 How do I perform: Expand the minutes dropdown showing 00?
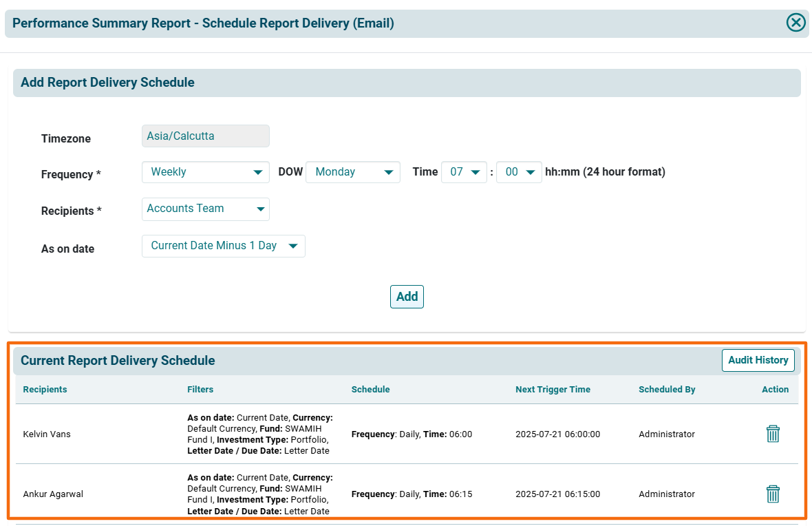point(519,172)
